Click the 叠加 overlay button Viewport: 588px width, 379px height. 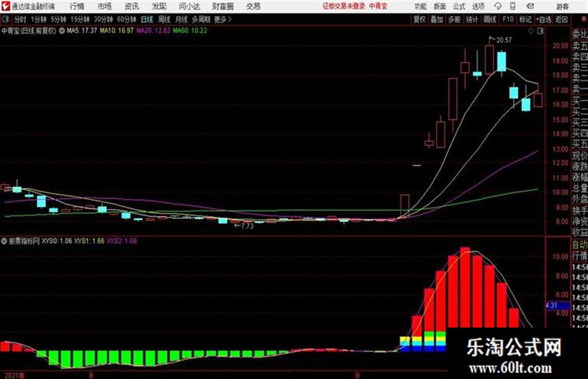point(437,19)
